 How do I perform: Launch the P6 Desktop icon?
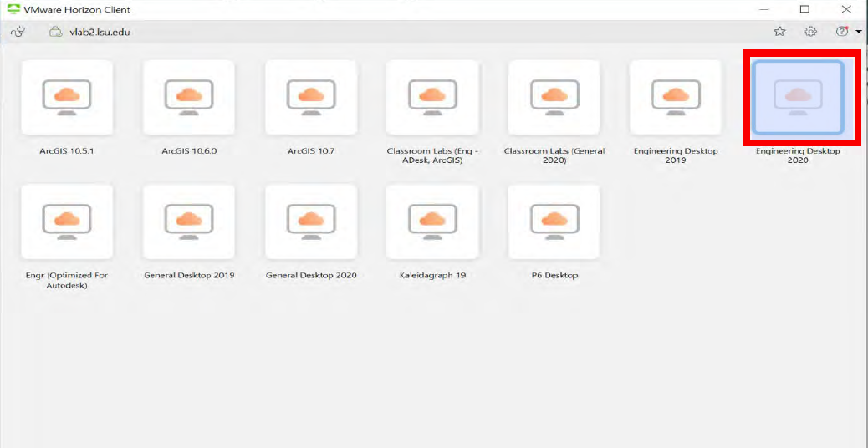click(x=554, y=222)
